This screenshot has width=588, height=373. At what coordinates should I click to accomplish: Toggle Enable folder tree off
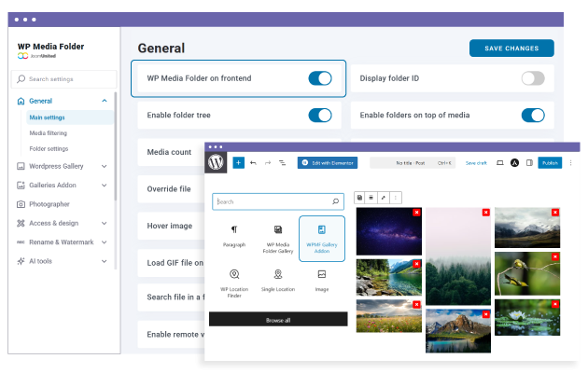(320, 116)
